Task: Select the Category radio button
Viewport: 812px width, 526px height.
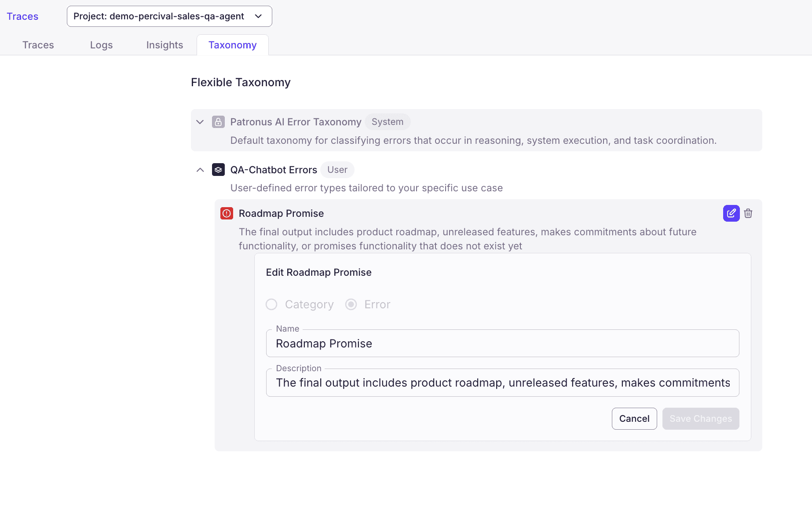Action: pos(271,304)
